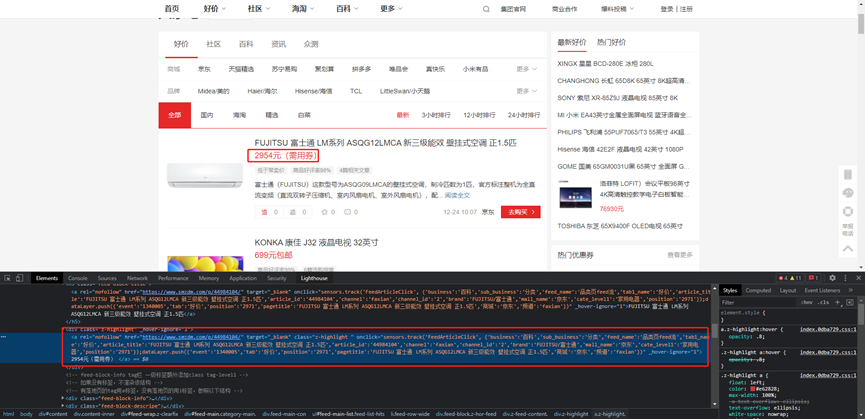The image size is (865, 419).
Task: Click the 去购买 button on FUJITSU item
Action: click(x=521, y=212)
